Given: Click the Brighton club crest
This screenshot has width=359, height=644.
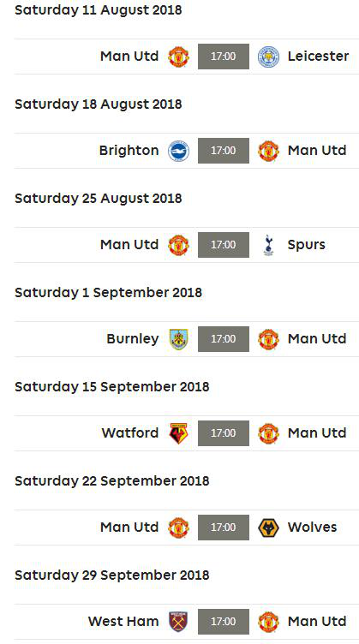Looking at the screenshot, I should 179,151.
